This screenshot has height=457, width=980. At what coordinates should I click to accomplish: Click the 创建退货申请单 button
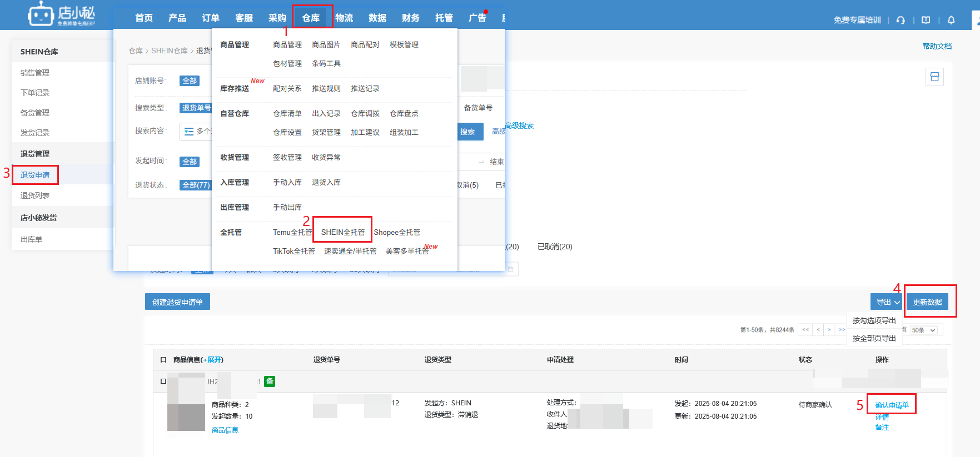coord(177,302)
